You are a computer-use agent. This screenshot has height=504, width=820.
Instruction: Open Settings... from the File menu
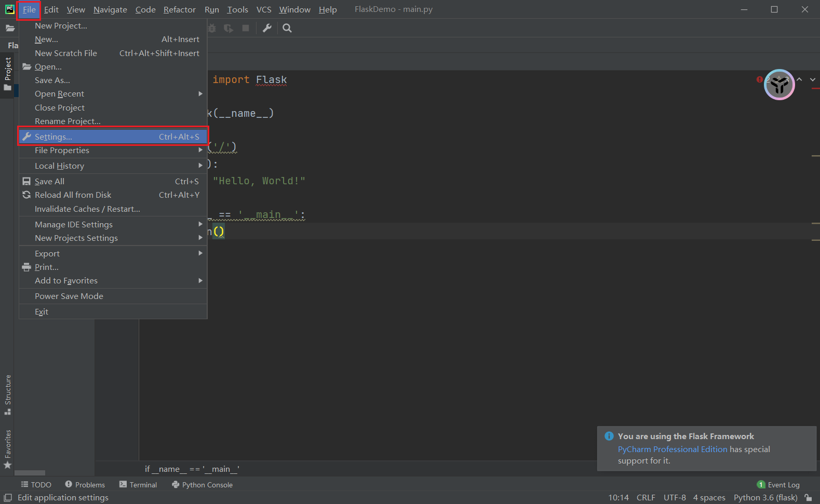(113, 137)
